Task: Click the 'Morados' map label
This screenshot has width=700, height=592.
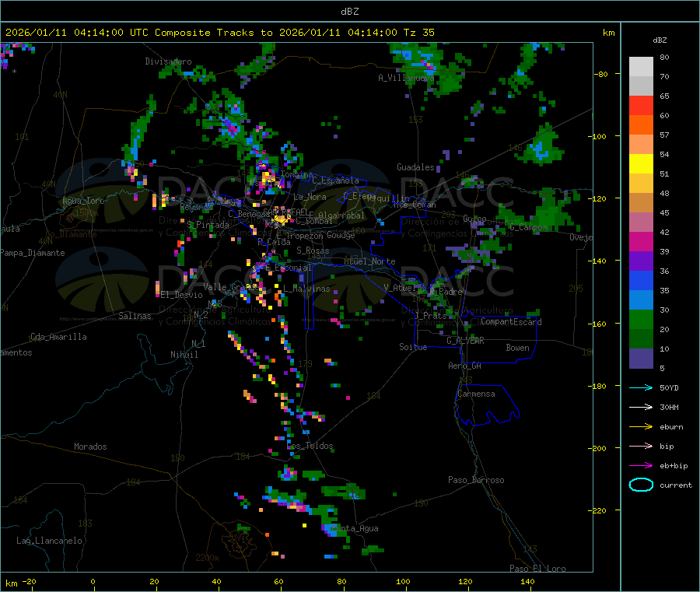Action: click(x=90, y=447)
